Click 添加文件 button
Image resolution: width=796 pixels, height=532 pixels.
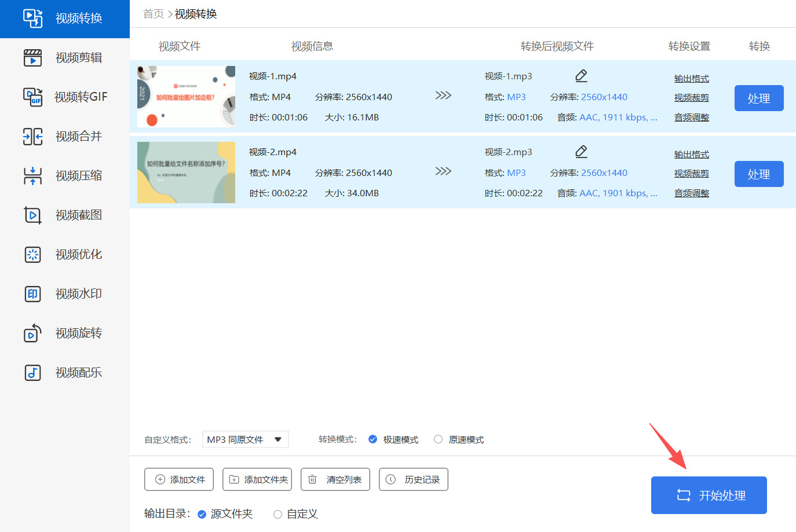click(x=179, y=479)
